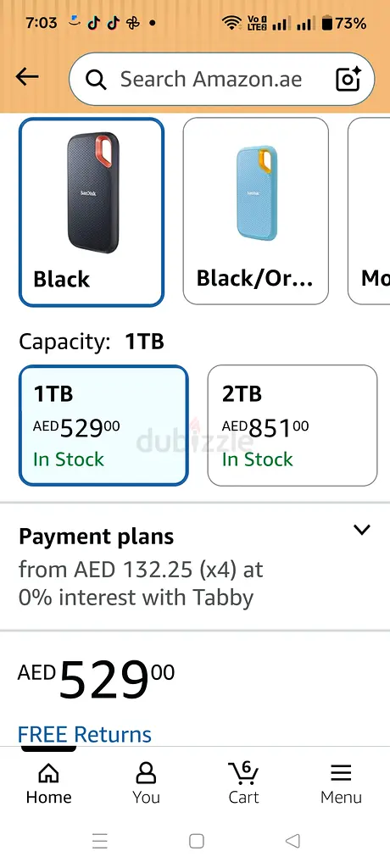390x868 pixels.
Task: Open the Cart with 6 items
Action: [x=244, y=782]
